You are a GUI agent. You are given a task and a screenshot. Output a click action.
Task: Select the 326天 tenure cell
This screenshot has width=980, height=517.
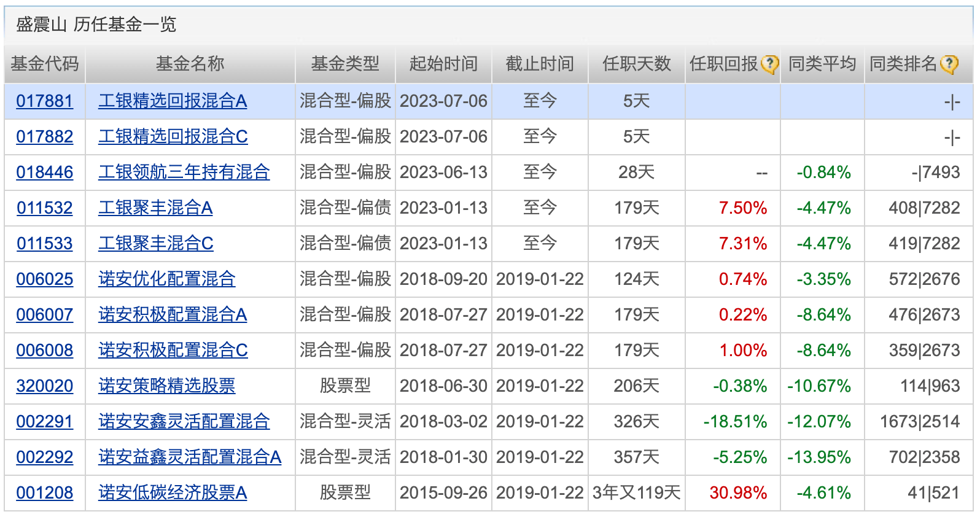point(637,422)
